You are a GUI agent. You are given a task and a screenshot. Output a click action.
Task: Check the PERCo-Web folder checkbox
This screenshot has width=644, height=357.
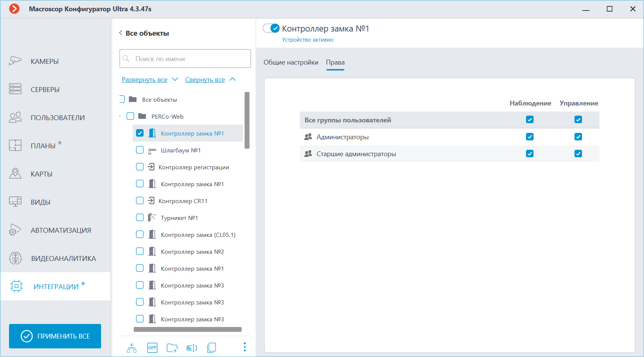tap(130, 116)
